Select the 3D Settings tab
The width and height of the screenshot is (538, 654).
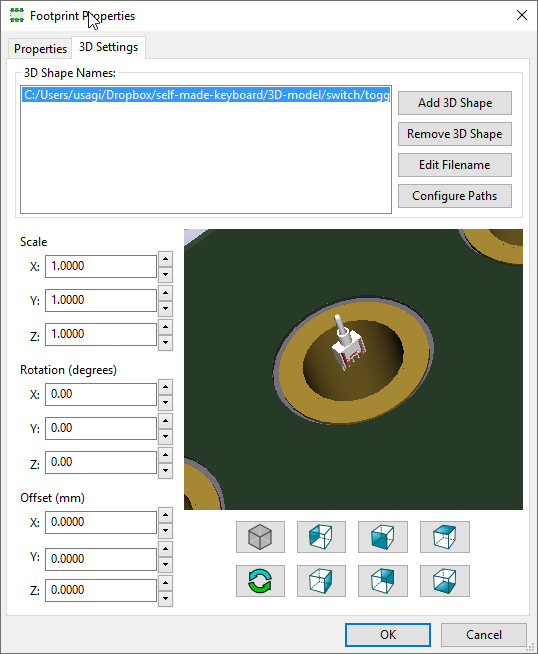pos(108,47)
